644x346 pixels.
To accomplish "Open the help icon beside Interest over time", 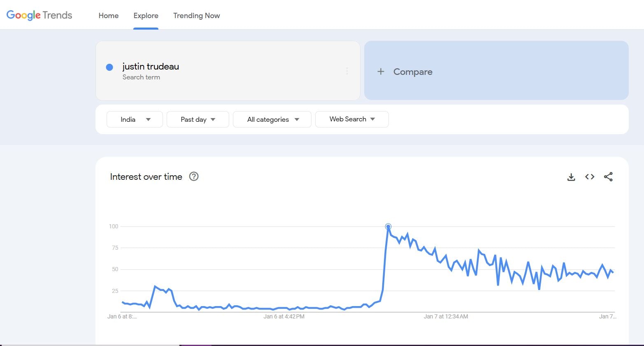I will (x=193, y=176).
